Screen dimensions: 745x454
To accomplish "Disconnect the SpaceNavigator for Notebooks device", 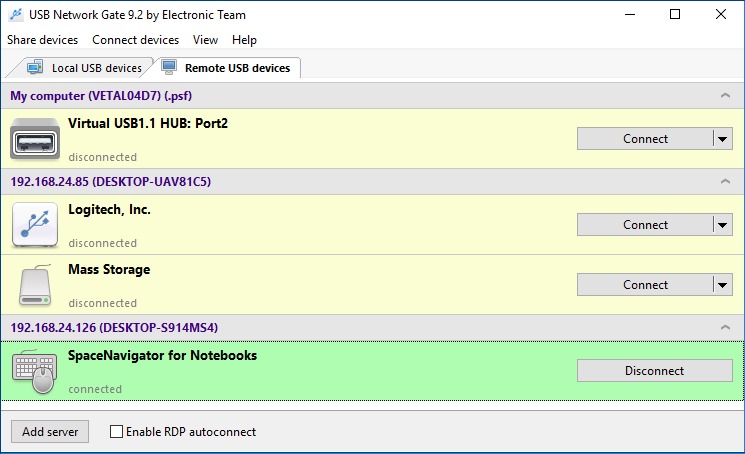I will (x=654, y=371).
